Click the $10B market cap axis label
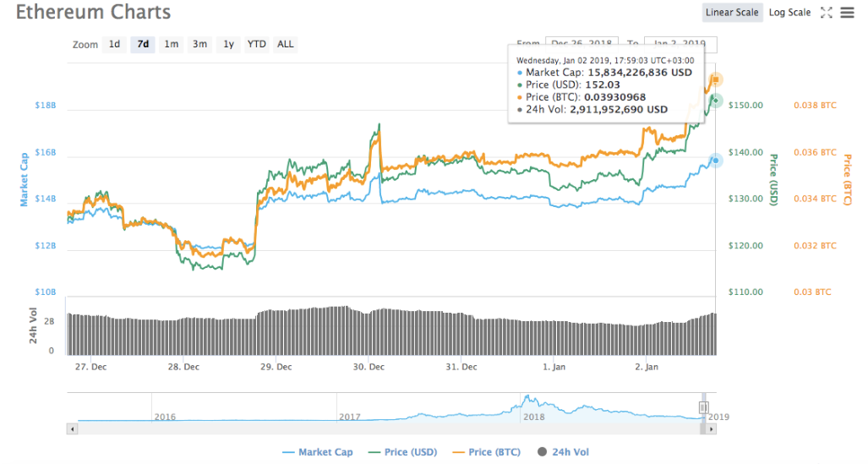The width and height of the screenshot is (868, 464). 46,292
